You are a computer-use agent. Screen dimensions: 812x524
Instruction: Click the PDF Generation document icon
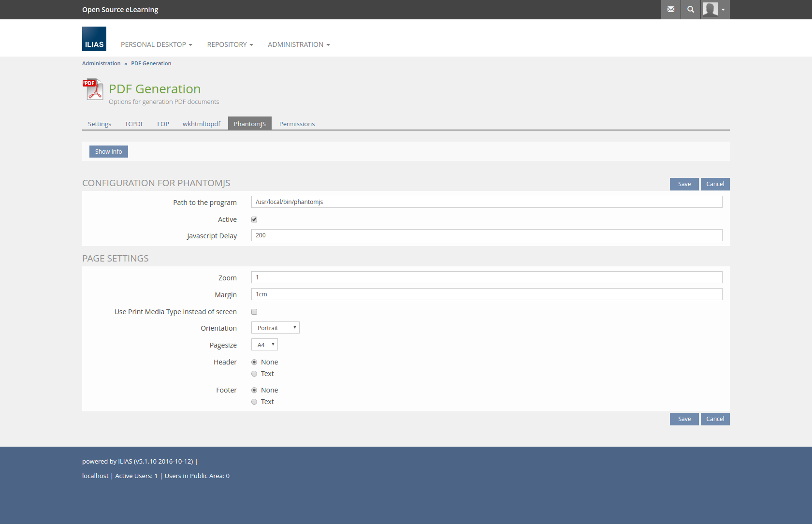click(93, 89)
